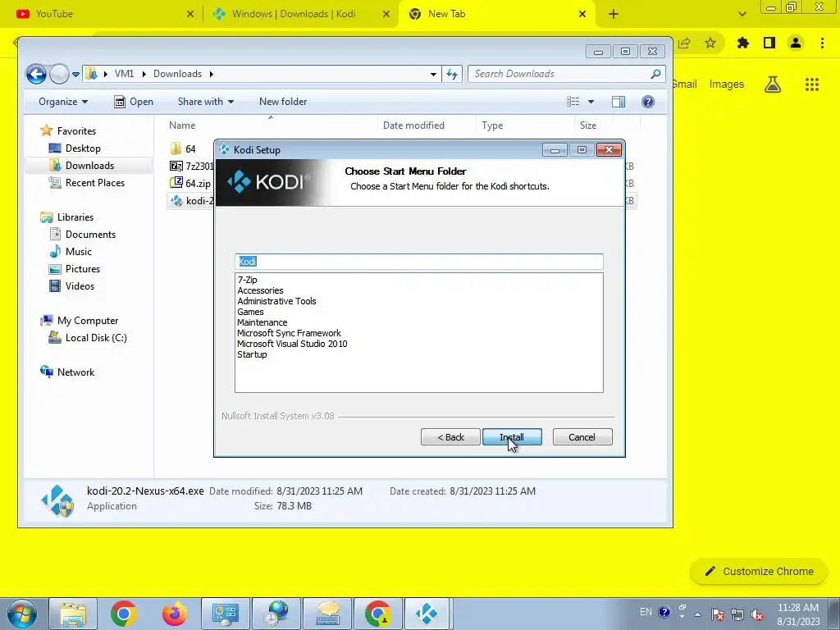840x630 pixels.
Task: Select Microsoft Sync Framework folder entry
Action: point(289,333)
